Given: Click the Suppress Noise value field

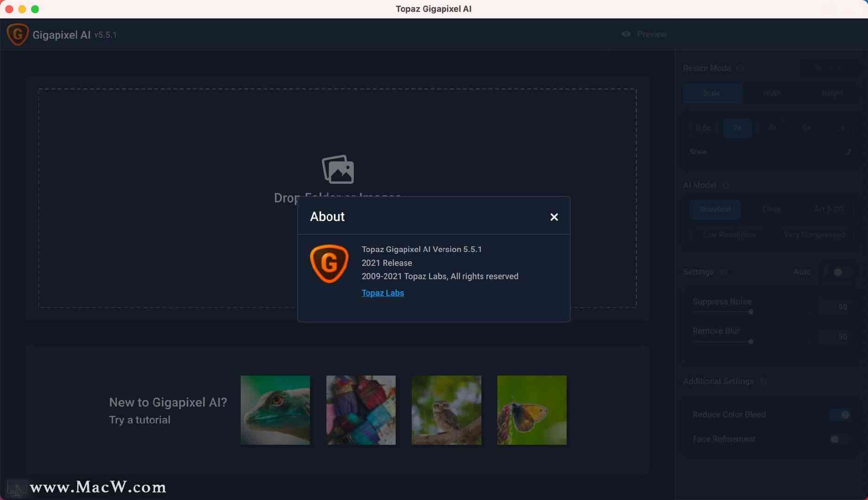Looking at the screenshot, I should coord(835,307).
